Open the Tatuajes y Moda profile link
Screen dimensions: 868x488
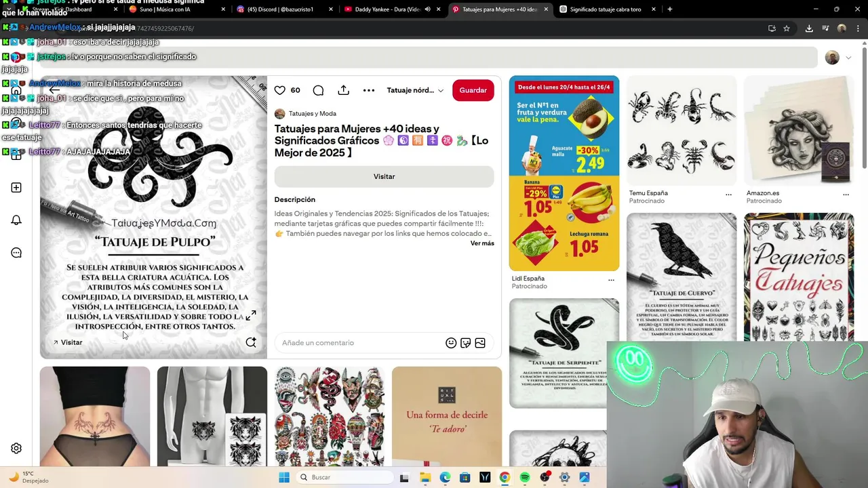tap(313, 114)
